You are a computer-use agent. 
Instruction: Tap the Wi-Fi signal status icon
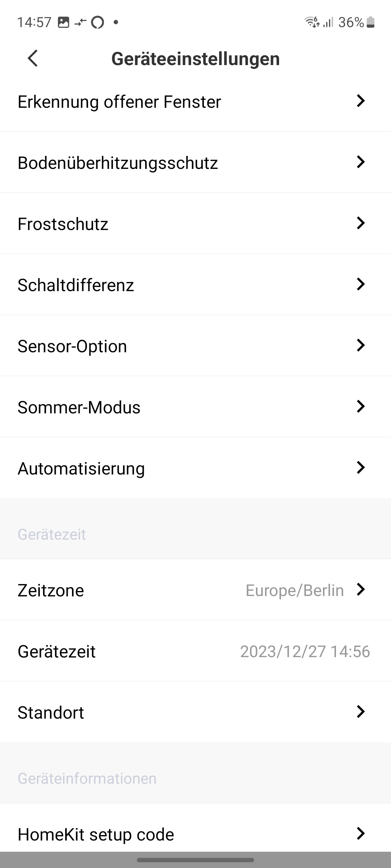tap(312, 22)
